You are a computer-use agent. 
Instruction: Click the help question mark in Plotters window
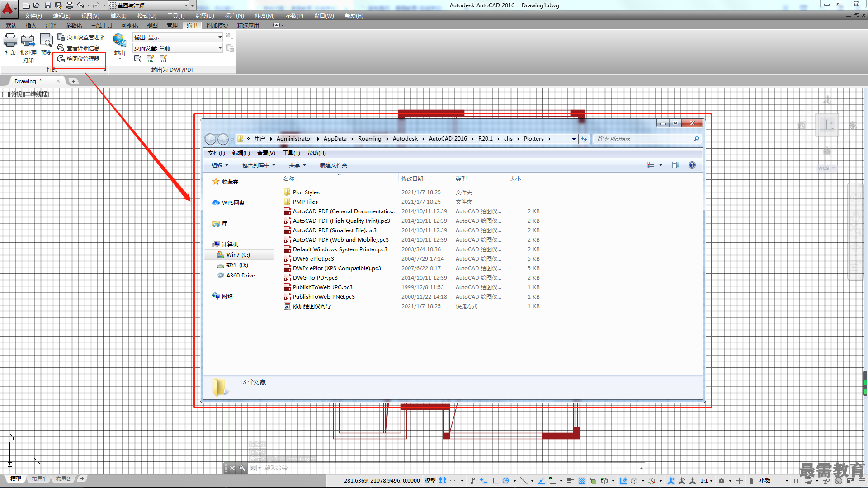692,165
